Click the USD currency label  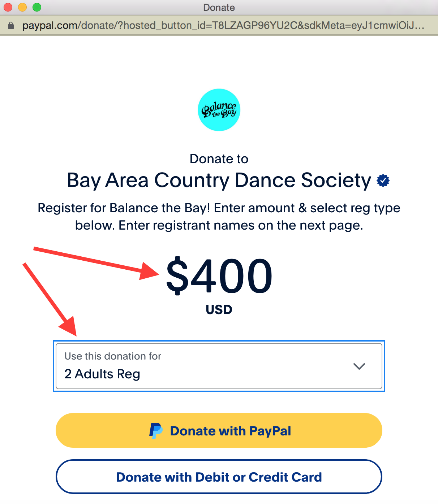[x=219, y=310]
